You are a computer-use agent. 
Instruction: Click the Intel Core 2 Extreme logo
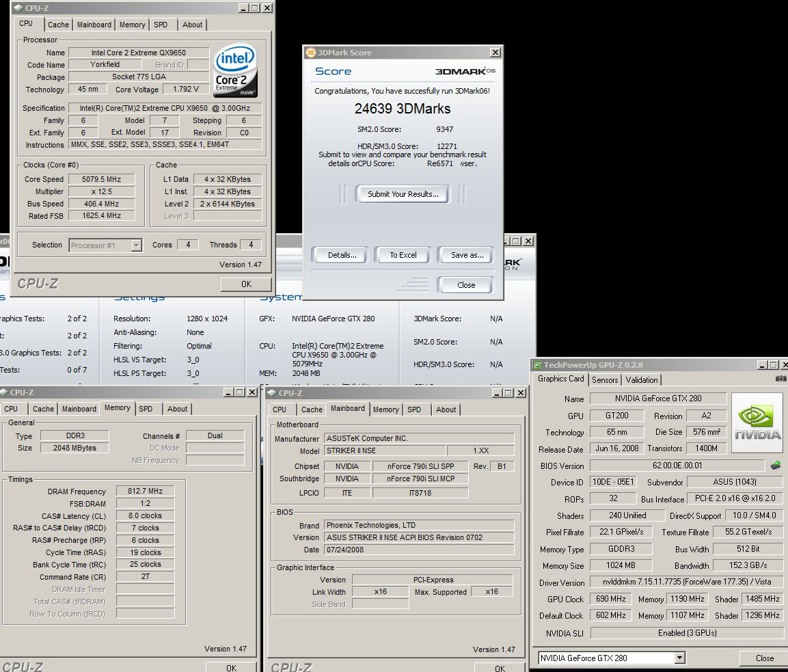tap(236, 71)
